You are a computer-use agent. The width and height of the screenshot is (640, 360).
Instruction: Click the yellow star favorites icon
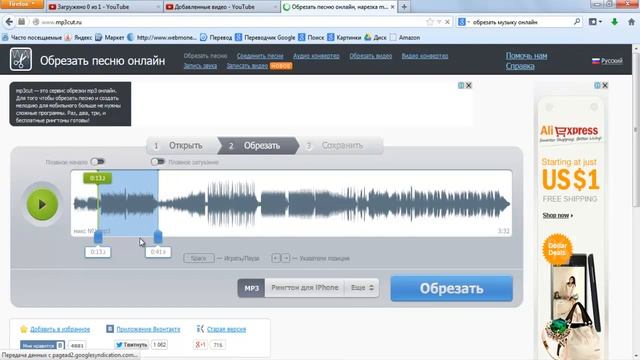(x=24, y=329)
